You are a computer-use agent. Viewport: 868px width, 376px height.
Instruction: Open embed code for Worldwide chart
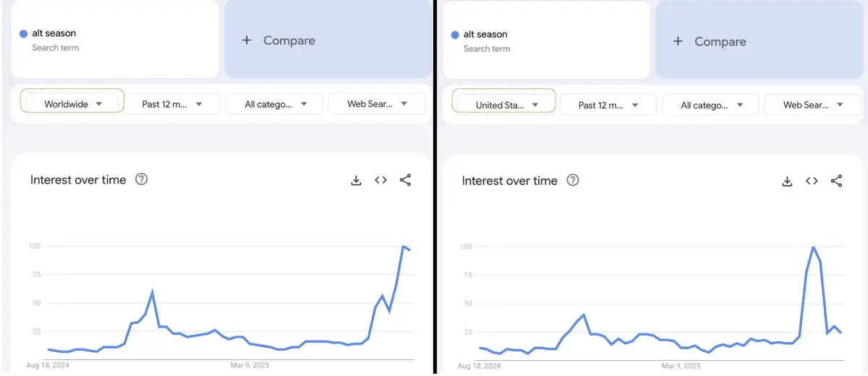coord(380,180)
